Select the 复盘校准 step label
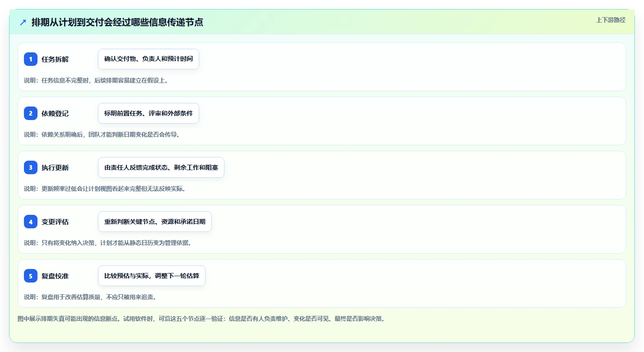Viewport: 644px width, 352px height. click(55, 276)
